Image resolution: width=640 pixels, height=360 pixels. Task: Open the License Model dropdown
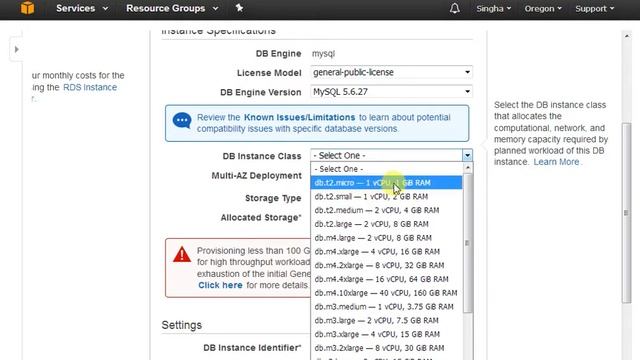tap(391, 72)
